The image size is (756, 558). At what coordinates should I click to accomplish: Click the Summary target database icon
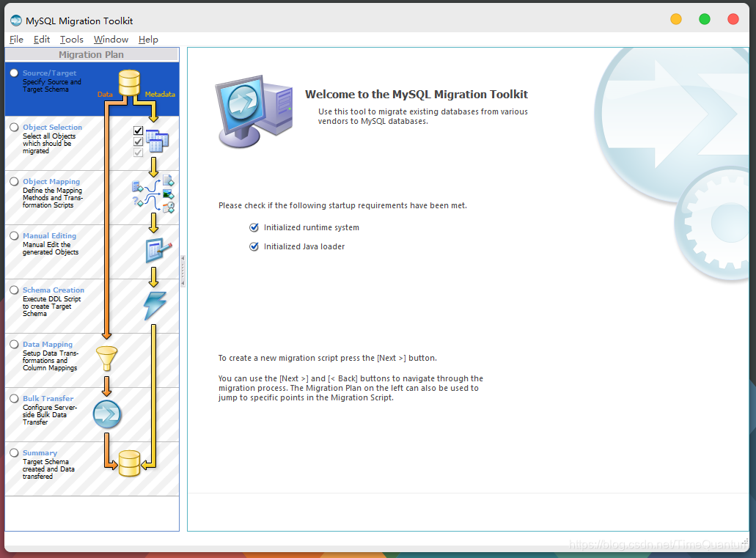[129, 463]
